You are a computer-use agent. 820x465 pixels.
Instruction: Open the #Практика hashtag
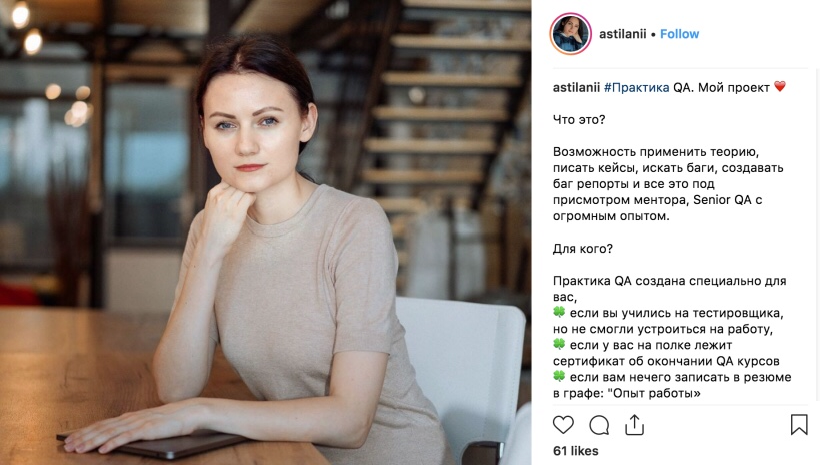point(636,87)
